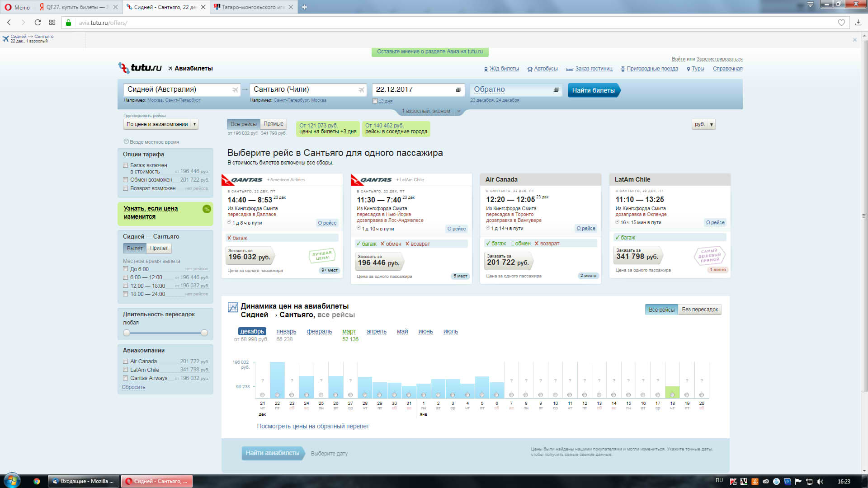Click the Qantas logo on the 11:30 flight
868x488 pixels.
[x=371, y=180]
